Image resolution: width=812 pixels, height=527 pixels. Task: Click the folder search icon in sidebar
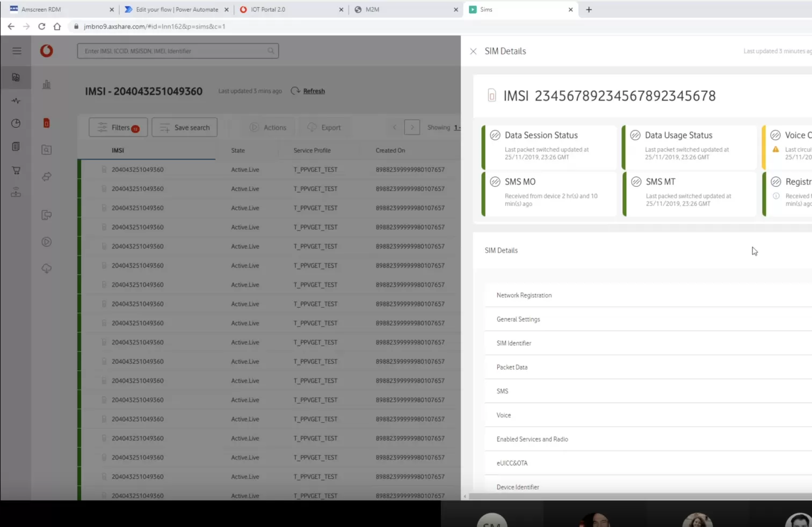point(47,150)
